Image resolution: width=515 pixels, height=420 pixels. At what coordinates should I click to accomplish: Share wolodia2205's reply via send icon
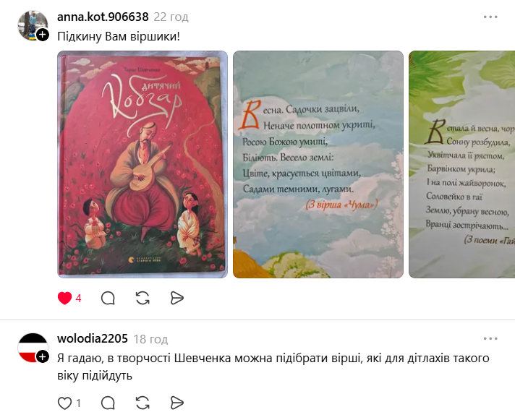click(x=177, y=403)
